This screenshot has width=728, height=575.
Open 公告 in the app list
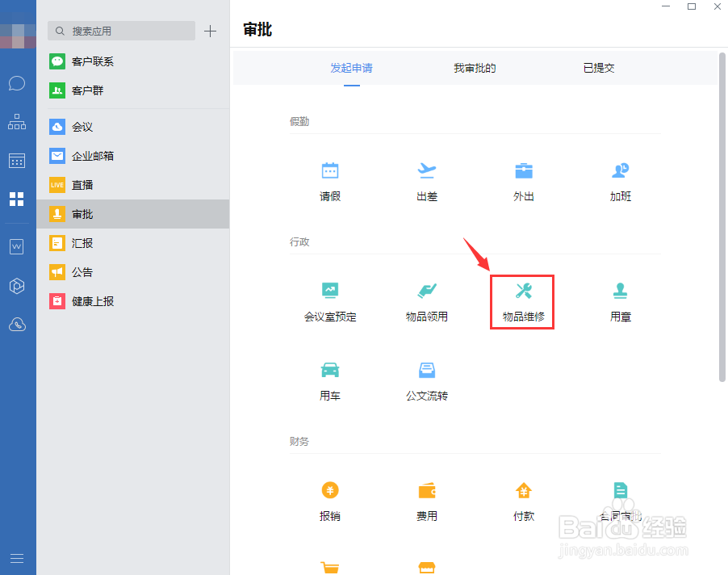133,272
